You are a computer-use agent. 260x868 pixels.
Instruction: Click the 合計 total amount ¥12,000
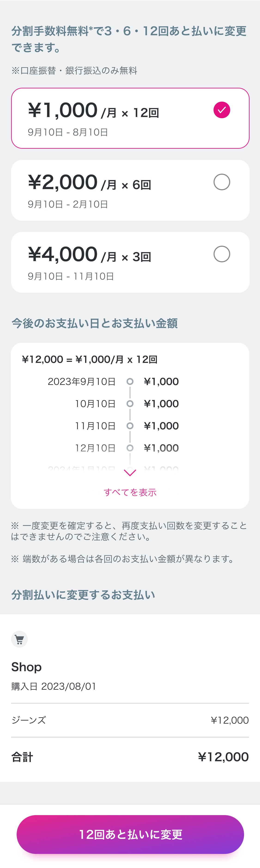223,757
